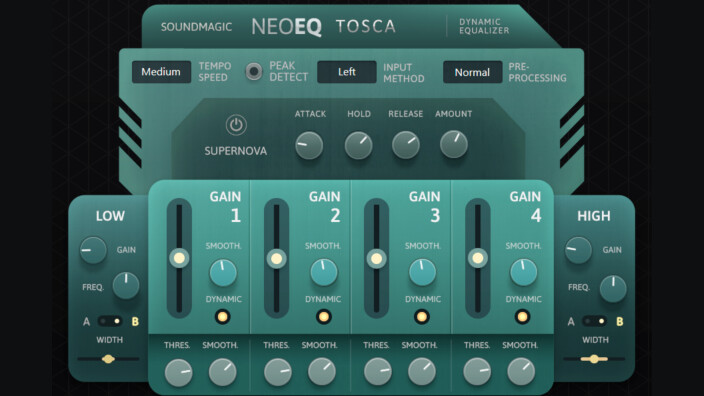Click the High section Gain knob
The image size is (704, 396).
pyautogui.click(x=578, y=251)
